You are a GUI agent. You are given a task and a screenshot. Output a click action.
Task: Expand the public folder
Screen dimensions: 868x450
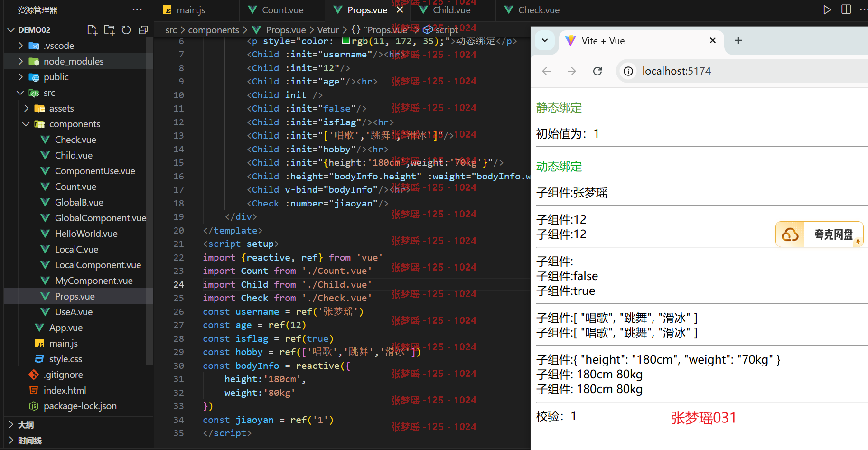20,77
